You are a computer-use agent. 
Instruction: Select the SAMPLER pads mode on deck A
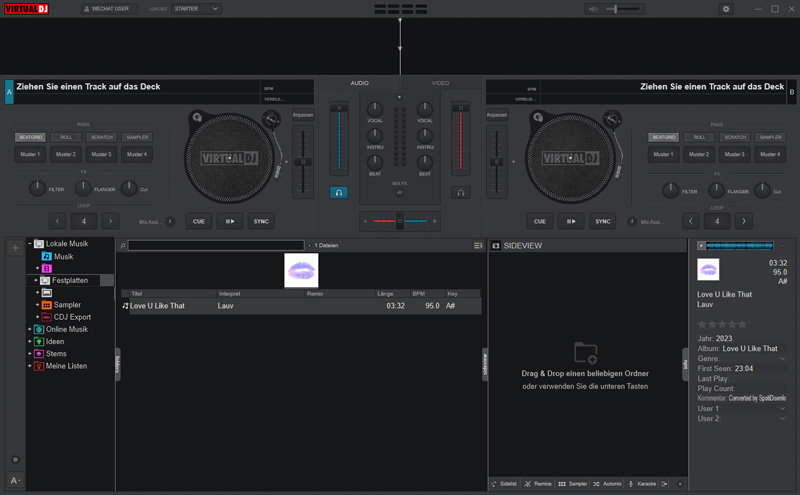137,137
